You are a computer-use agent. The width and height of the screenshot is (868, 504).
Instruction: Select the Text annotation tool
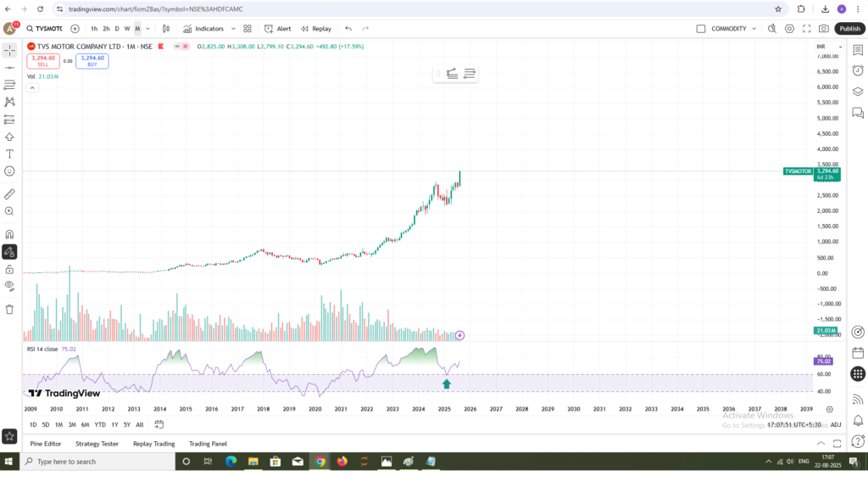9,154
